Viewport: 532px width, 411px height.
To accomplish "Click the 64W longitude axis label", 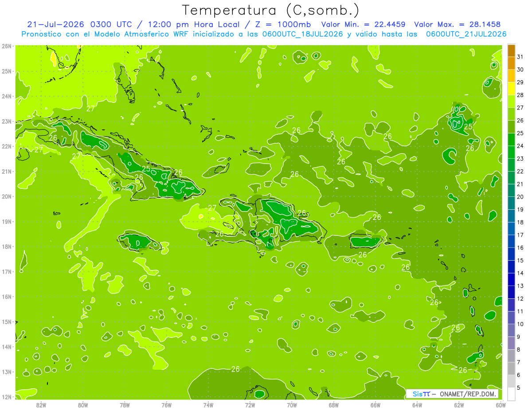I will (x=417, y=405).
